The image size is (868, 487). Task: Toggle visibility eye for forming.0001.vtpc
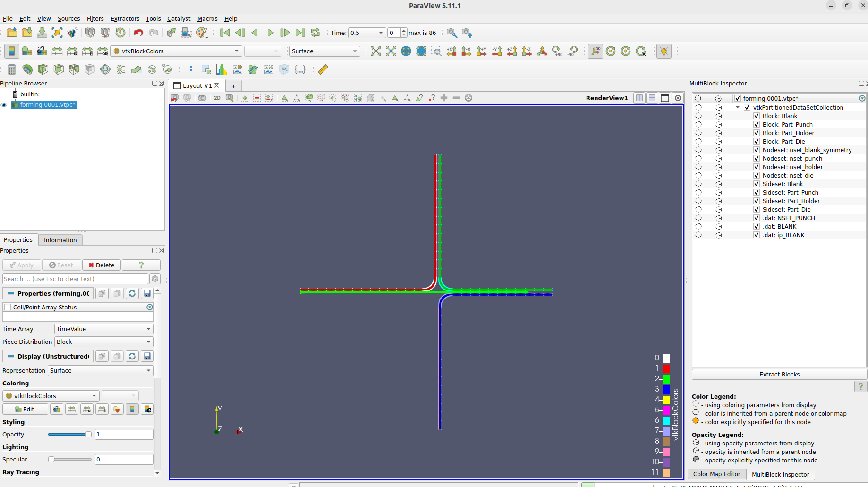(4, 105)
